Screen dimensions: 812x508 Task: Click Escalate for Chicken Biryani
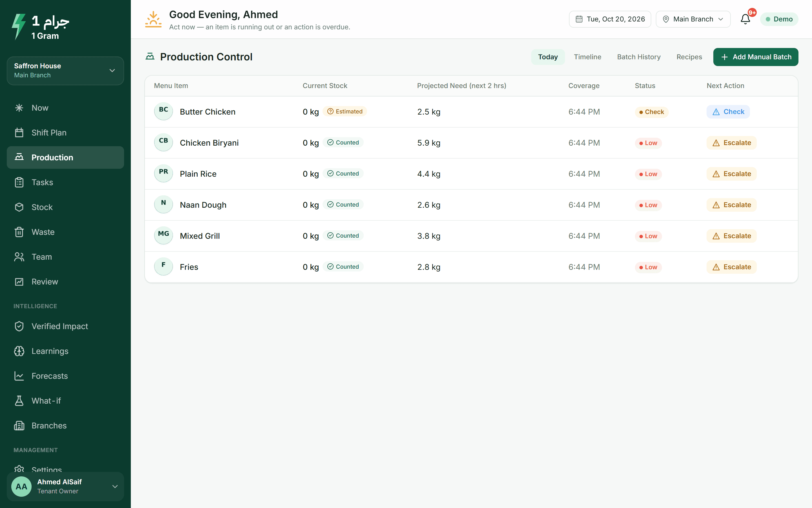click(x=731, y=143)
